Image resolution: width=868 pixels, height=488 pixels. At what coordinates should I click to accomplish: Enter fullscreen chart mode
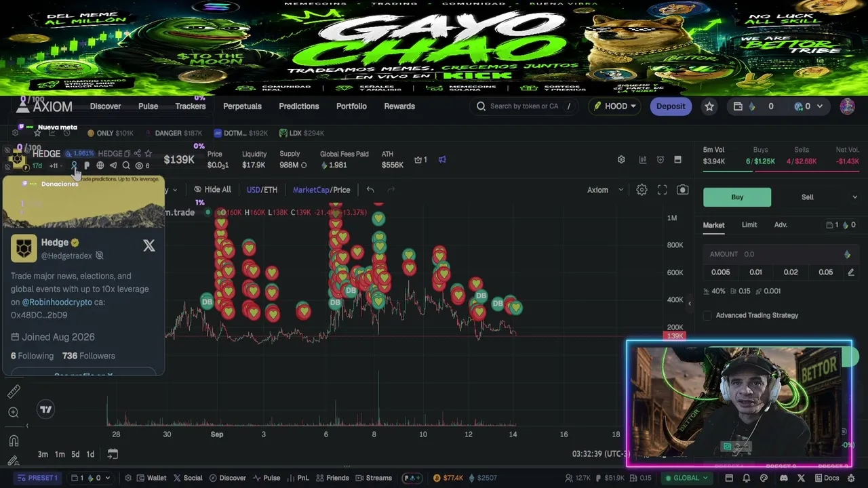(x=662, y=190)
